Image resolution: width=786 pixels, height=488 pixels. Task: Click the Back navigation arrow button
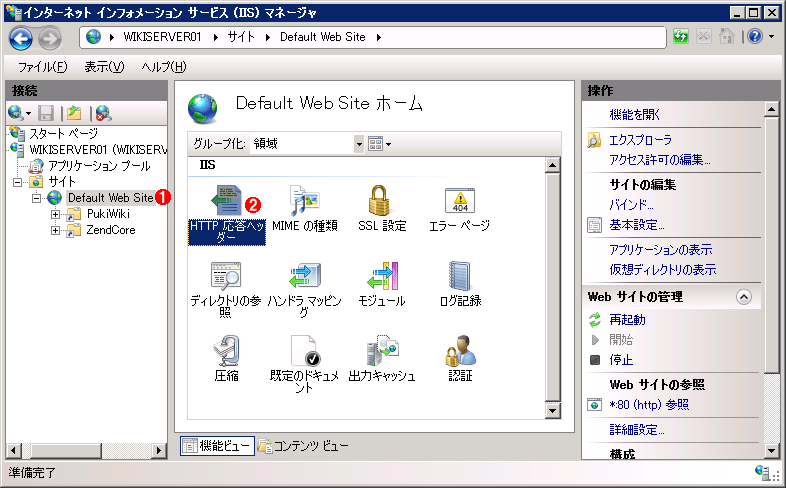tap(21, 39)
